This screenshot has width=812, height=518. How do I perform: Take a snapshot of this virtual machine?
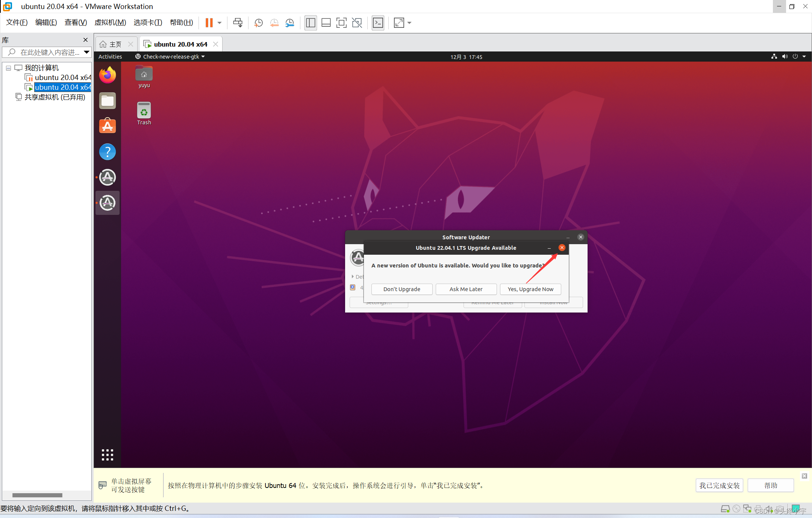tap(258, 23)
